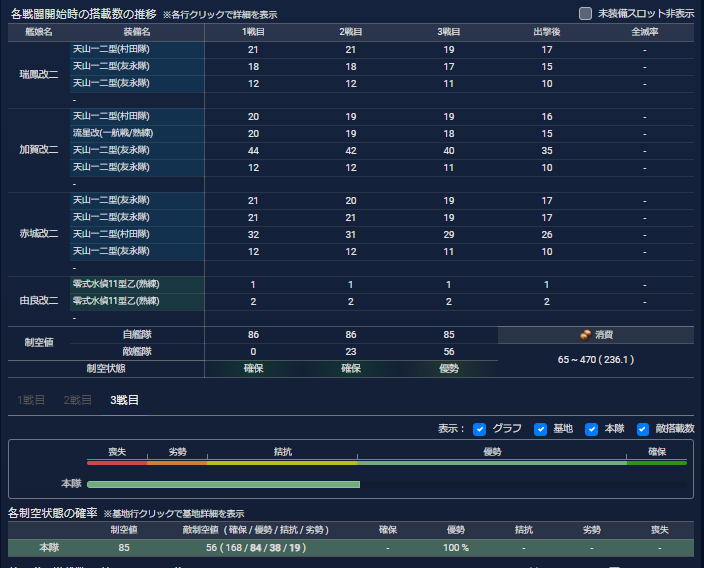Viewport: 704px width, 568px height.
Task: Click the ship name 由良改二
Action: pyautogui.click(x=39, y=301)
